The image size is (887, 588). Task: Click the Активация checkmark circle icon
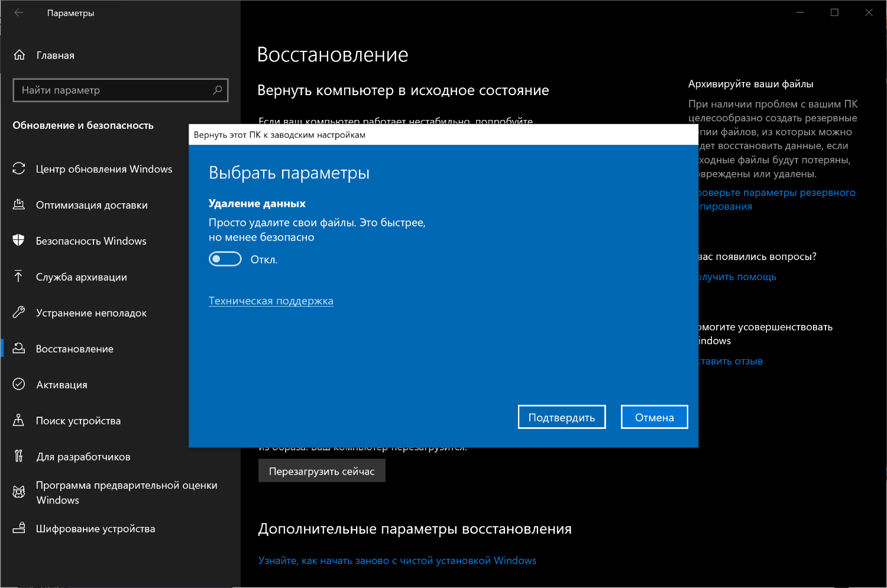click(19, 384)
